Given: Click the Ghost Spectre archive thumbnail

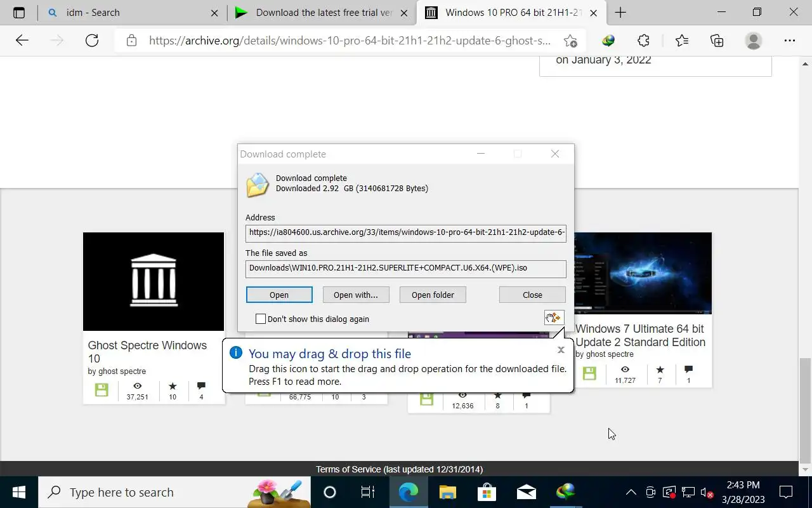Looking at the screenshot, I should [x=154, y=281].
